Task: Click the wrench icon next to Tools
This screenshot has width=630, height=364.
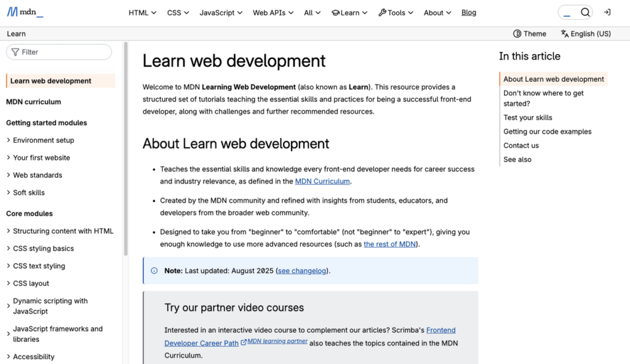Action: coord(382,12)
